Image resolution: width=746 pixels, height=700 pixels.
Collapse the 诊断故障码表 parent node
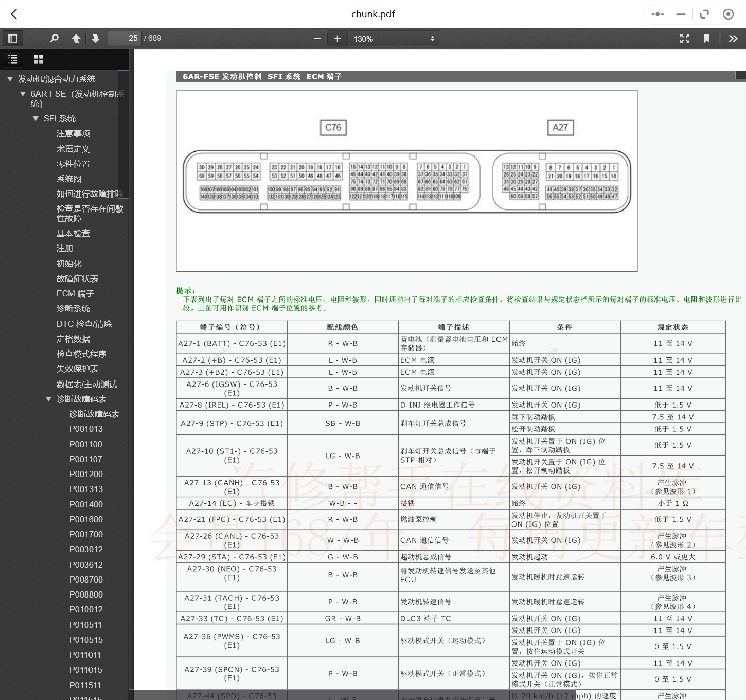pyautogui.click(x=48, y=399)
